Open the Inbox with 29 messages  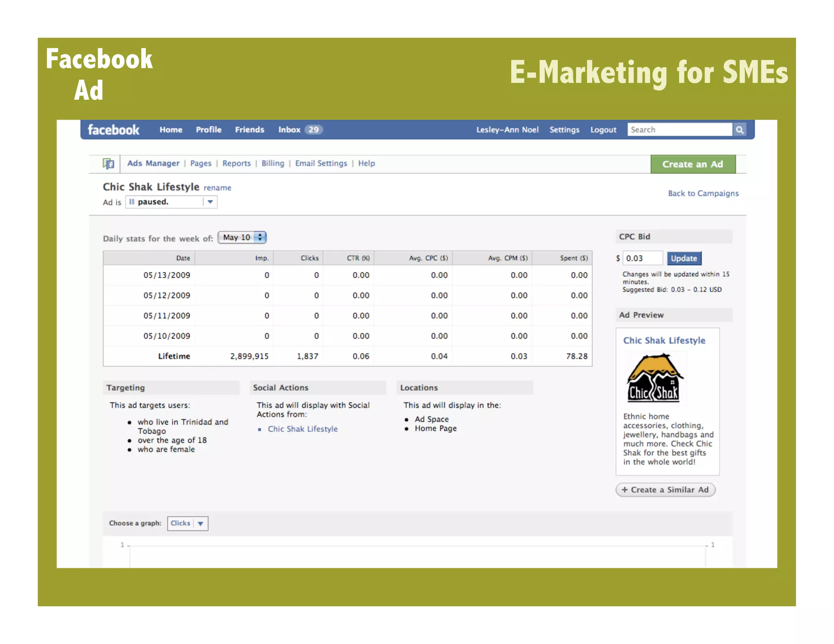pyautogui.click(x=300, y=130)
